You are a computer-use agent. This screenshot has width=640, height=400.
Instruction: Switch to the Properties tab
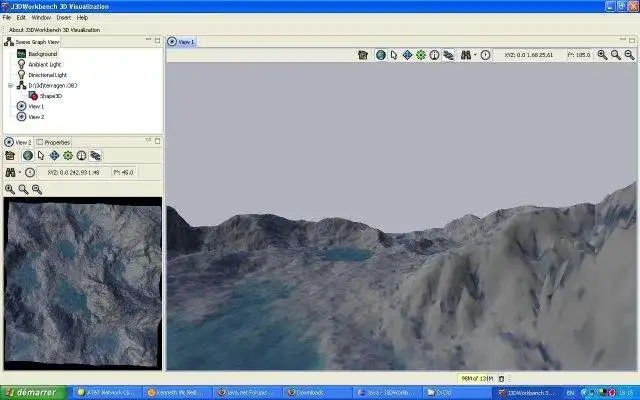pos(53,142)
